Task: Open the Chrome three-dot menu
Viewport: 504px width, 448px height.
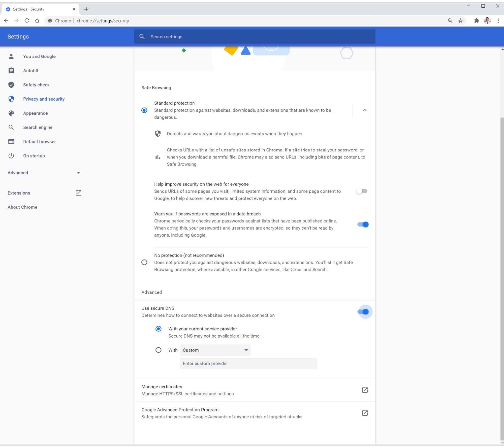Action: [498, 21]
